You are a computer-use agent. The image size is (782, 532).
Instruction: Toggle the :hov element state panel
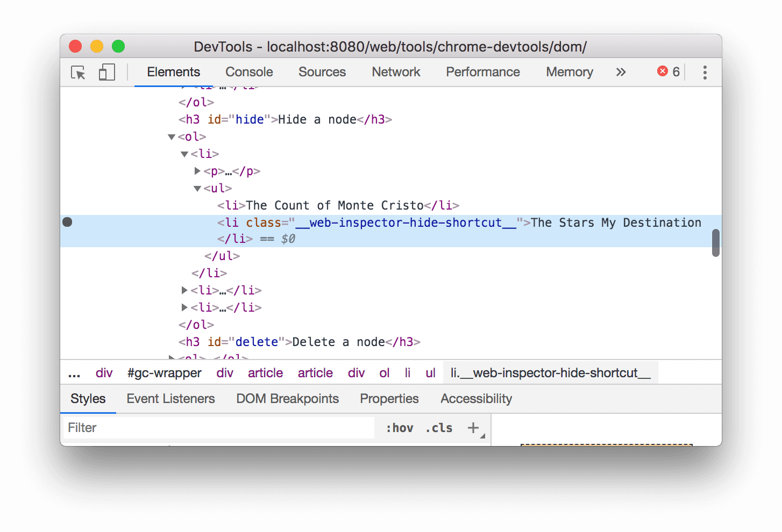400,428
